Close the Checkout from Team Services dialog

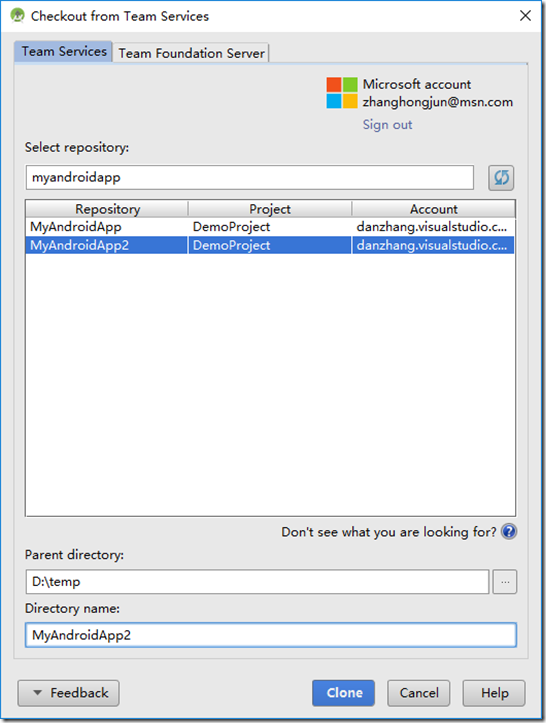525,16
